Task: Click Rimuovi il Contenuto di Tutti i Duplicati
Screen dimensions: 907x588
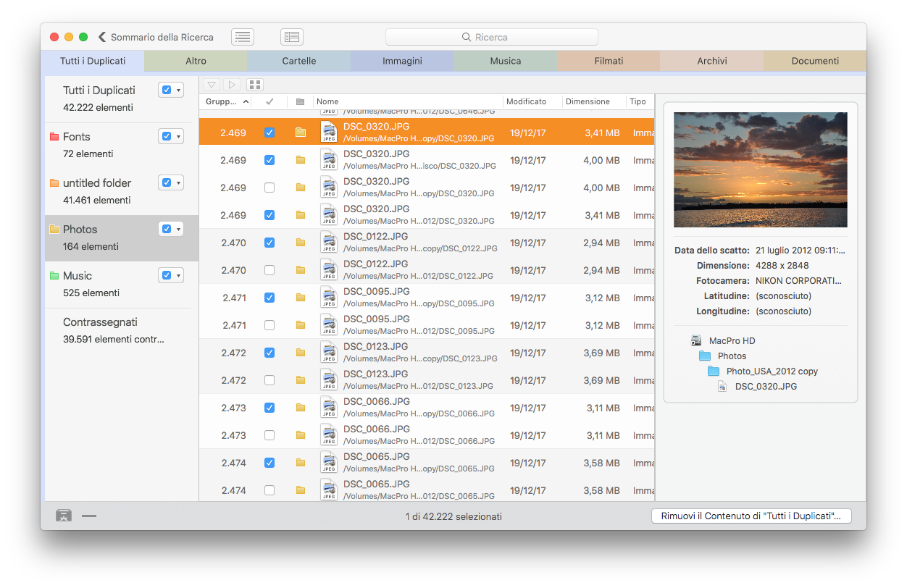Action: tap(751, 516)
